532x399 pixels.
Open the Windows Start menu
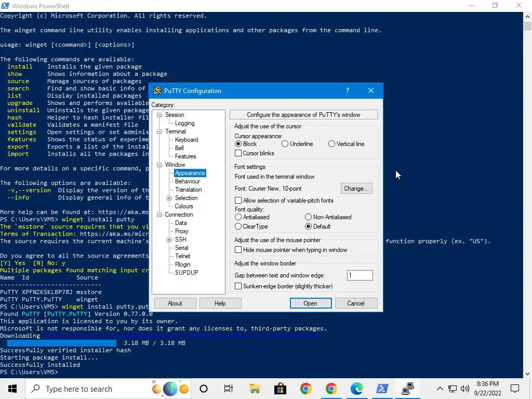[x=12, y=389]
